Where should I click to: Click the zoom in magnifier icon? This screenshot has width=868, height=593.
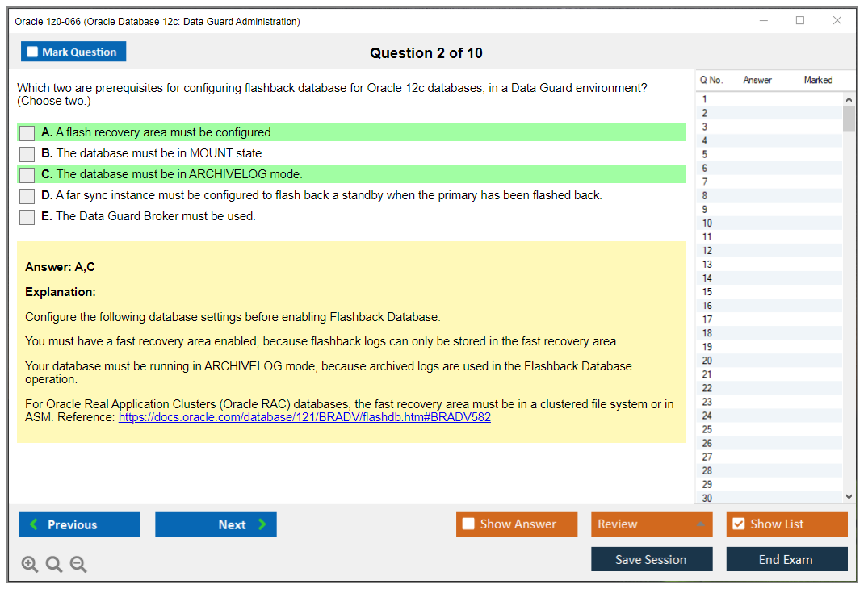tap(30, 564)
